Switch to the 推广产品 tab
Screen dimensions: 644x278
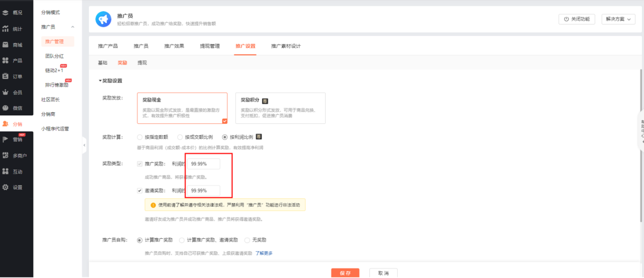(108, 46)
